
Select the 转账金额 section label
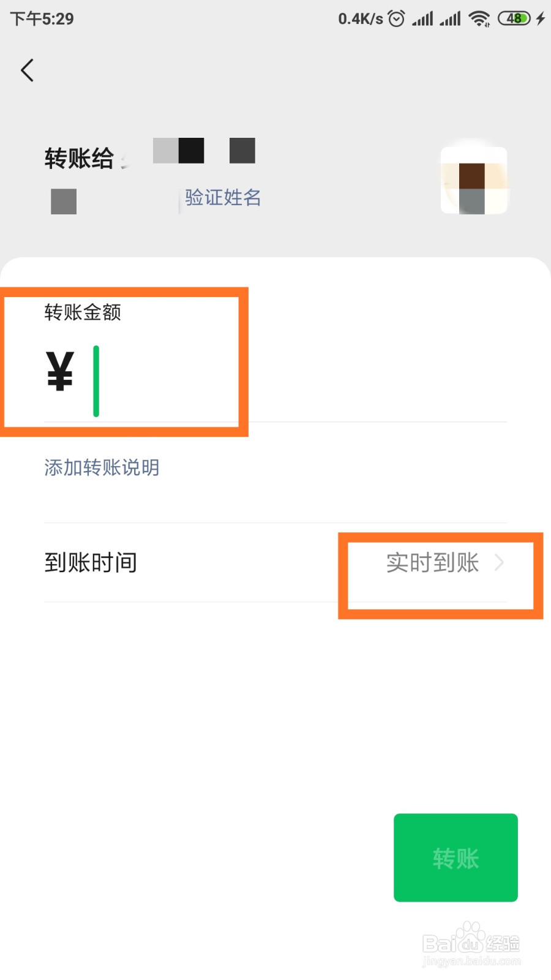83,312
